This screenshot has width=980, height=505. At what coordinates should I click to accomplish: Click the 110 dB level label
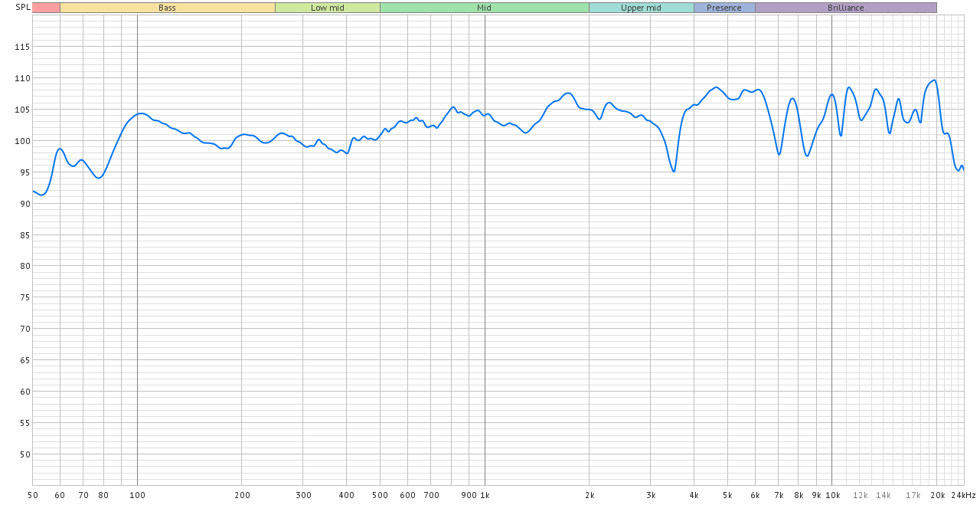coord(22,78)
